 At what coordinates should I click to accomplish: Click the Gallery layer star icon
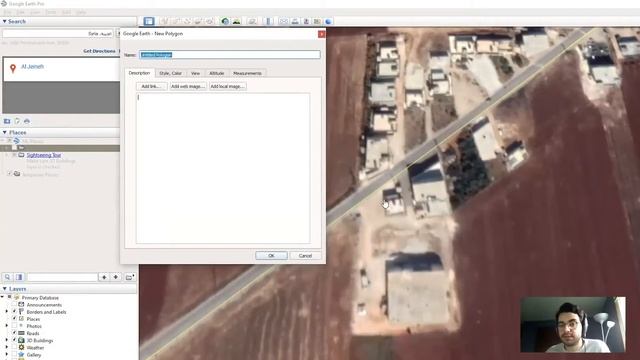(x=22, y=355)
